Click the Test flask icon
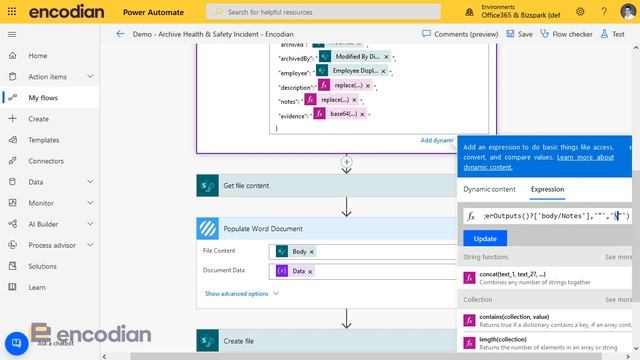 [604, 34]
